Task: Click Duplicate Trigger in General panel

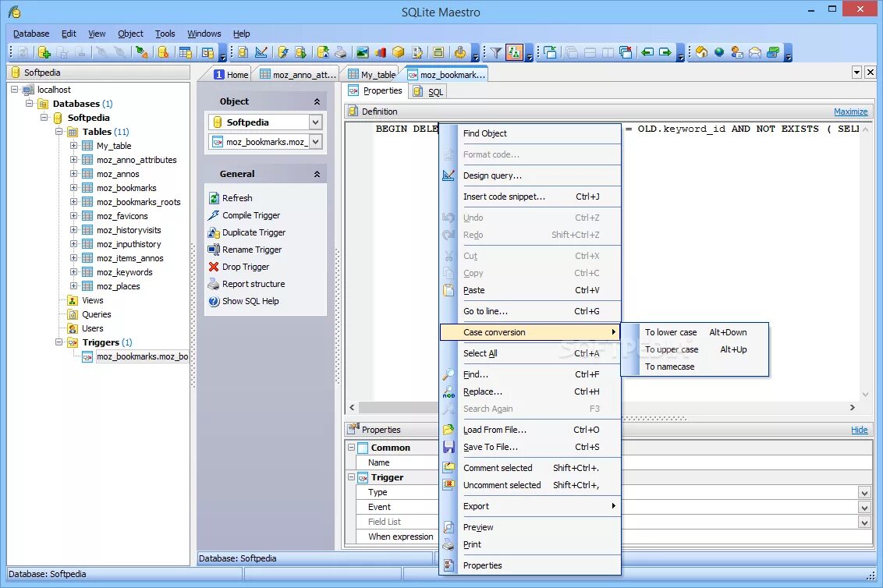Action: coord(254,232)
